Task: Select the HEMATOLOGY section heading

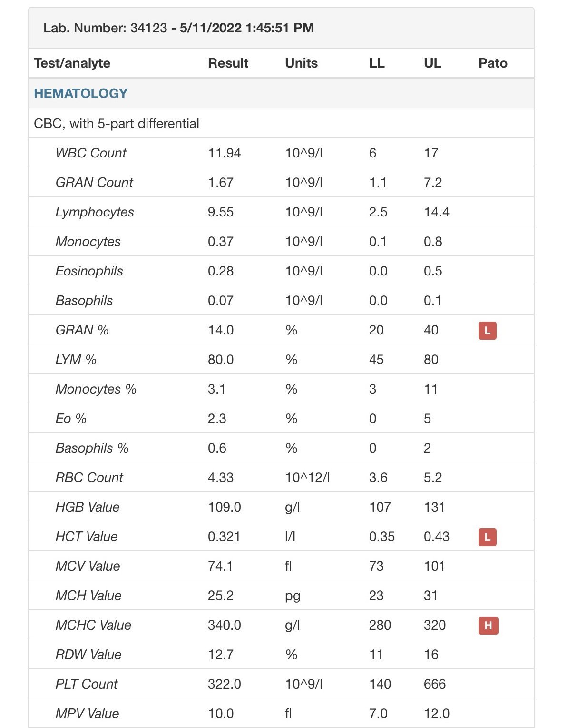Action: click(x=81, y=93)
